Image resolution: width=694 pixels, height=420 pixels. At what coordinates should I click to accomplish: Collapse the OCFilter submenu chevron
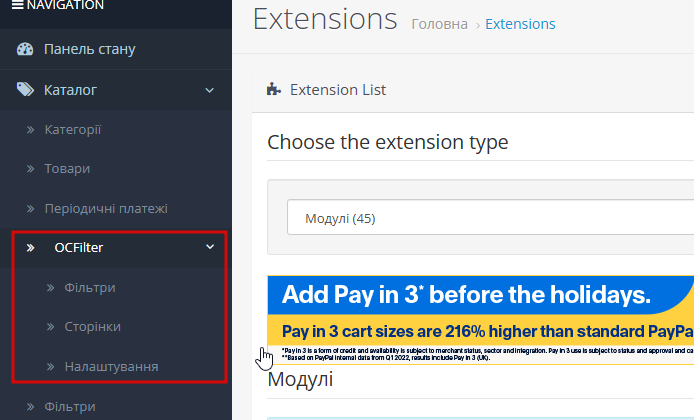[209, 247]
